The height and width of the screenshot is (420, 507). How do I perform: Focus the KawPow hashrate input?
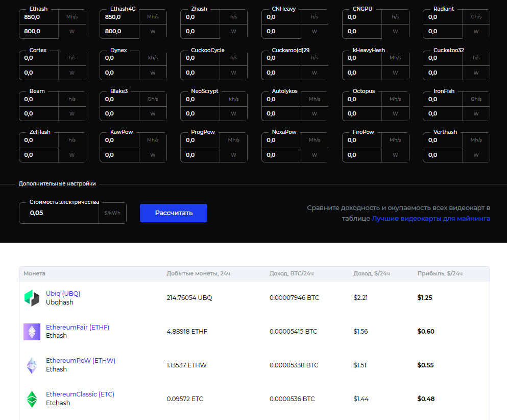120,140
